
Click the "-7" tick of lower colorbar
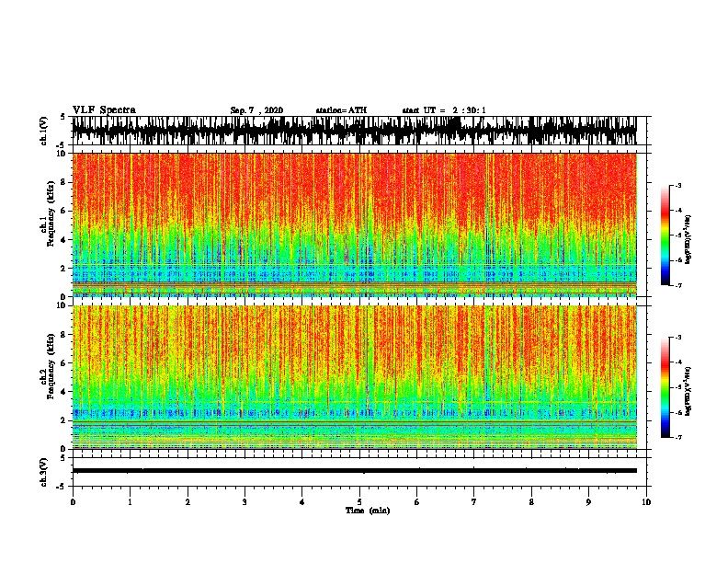(x=677, y=437)
